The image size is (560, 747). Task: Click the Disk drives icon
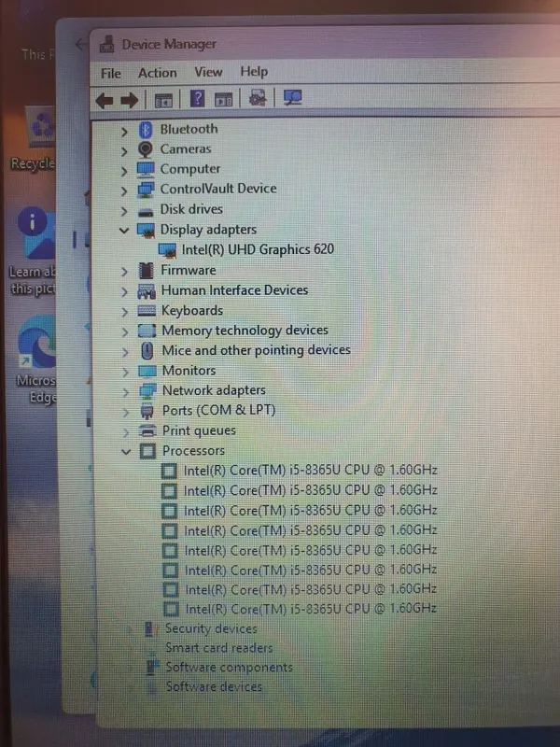tap(146, 212)
